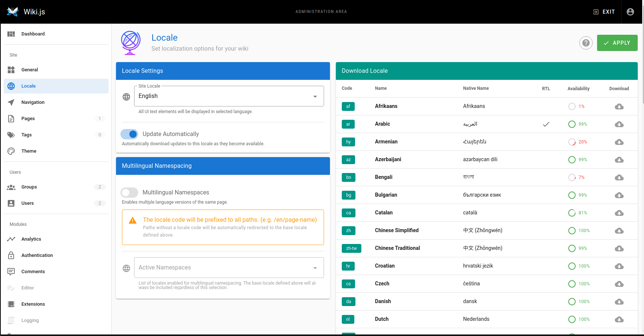Click the help question mark icon
Image resolution: width=644 pixels, height=336 pixels.
[586, 43]
